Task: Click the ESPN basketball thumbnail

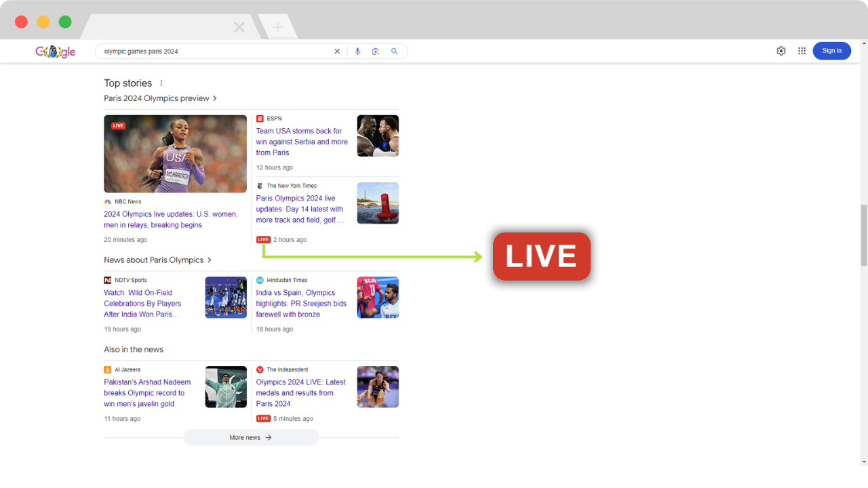Action: pos(378,136)
